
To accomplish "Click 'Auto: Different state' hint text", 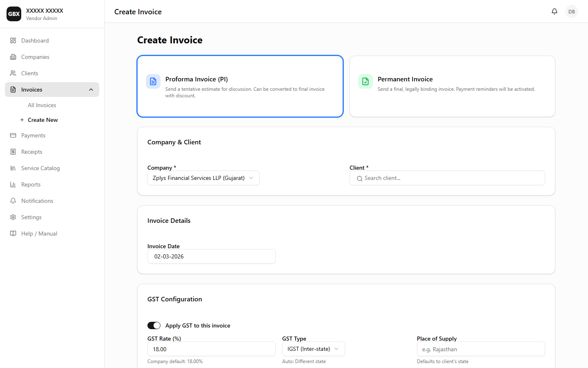I will (x=304, y=361).
